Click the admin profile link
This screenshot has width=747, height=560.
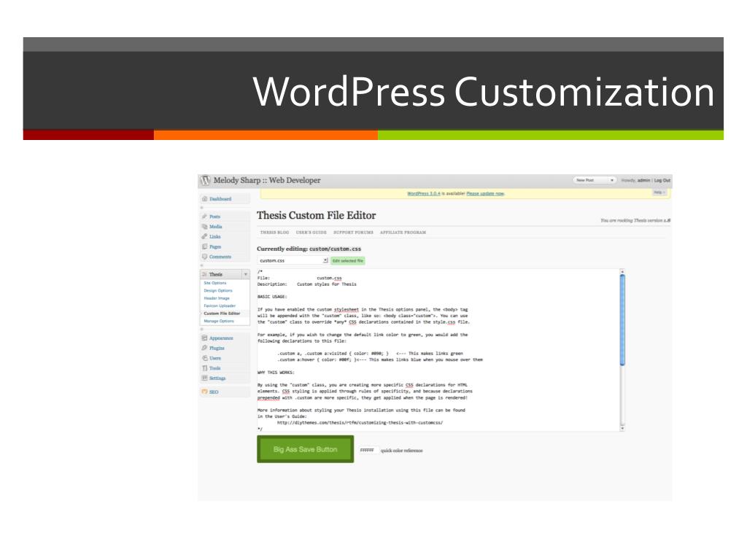[643, 181]
